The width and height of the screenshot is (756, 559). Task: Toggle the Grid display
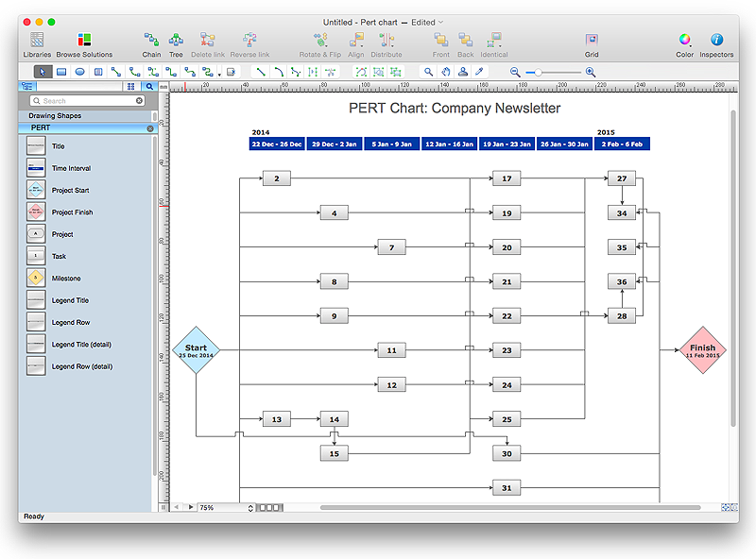pos(592,41)
